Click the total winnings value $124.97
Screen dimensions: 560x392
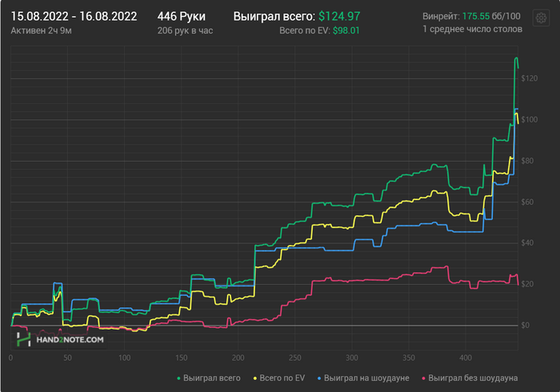339,17
